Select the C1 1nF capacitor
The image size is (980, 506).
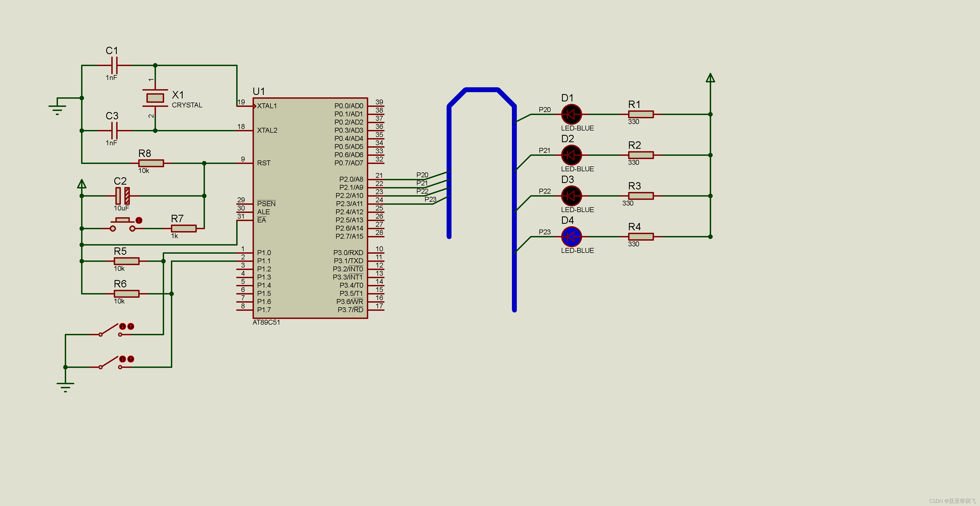click(114, 65)
